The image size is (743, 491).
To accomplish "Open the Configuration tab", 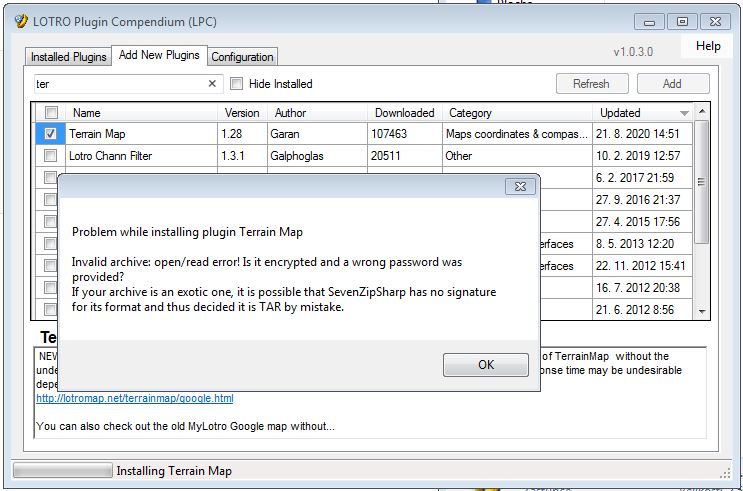I will (x=242, y=57).
